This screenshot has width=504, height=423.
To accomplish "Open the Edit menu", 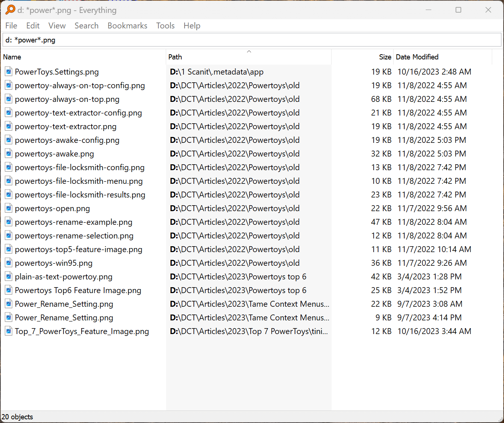I will (x=33, y=25).
